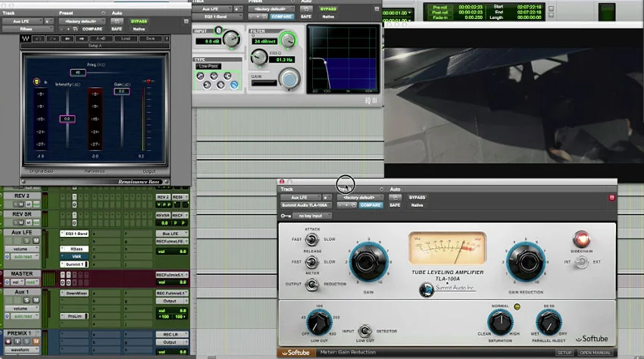This screenshot has height=359, width=644.
Task: Adjust the RBass Gain fader handle
Action: coord(121,91)
